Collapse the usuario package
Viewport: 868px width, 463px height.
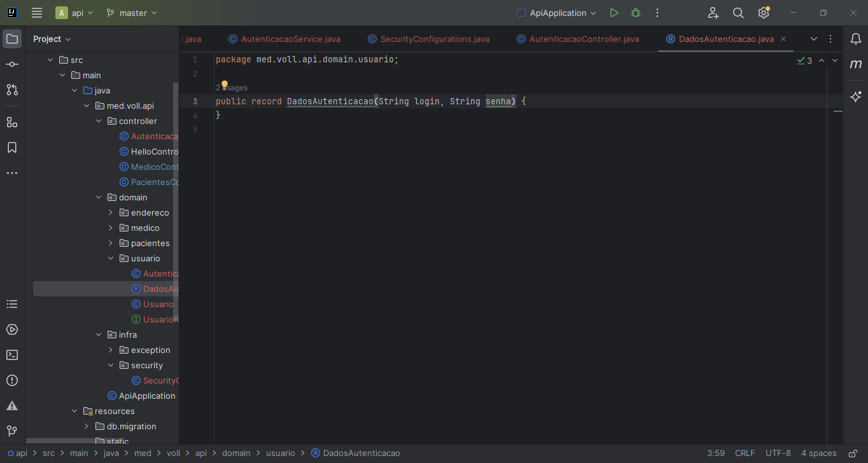111,258
